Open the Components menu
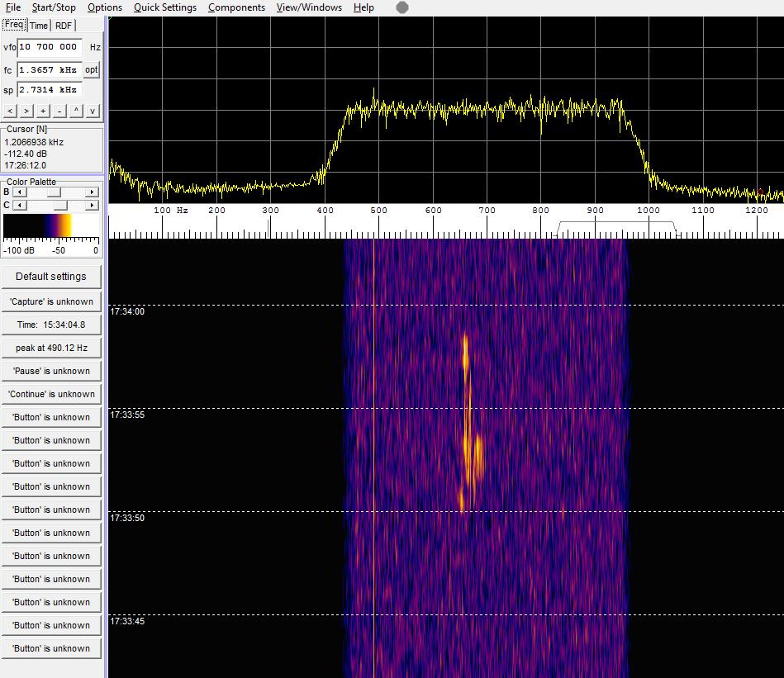This screenshot has height=678, width=784. pyautogui.click(x=236, y=7)
